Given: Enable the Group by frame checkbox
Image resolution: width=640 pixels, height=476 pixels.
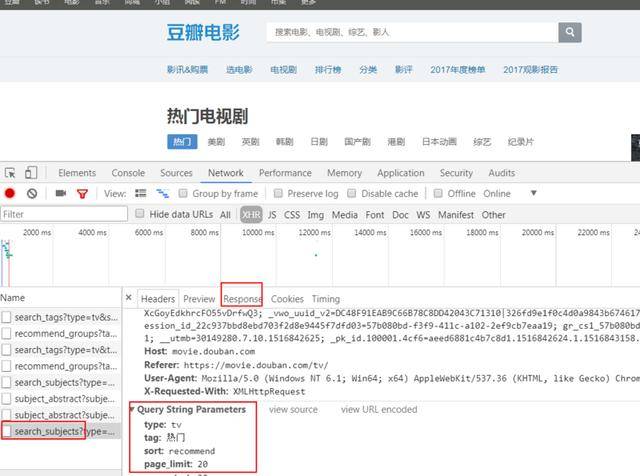Looking at the screenshot, I should point(183,193).
